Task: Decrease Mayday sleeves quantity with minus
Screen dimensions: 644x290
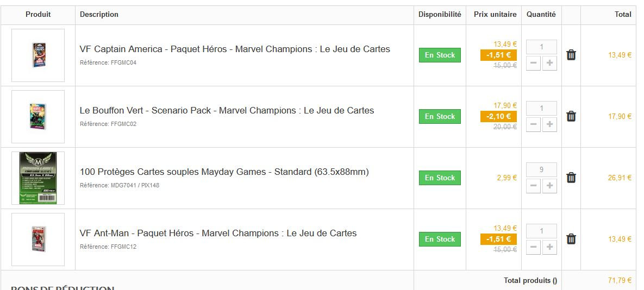Action: point(534,186)
